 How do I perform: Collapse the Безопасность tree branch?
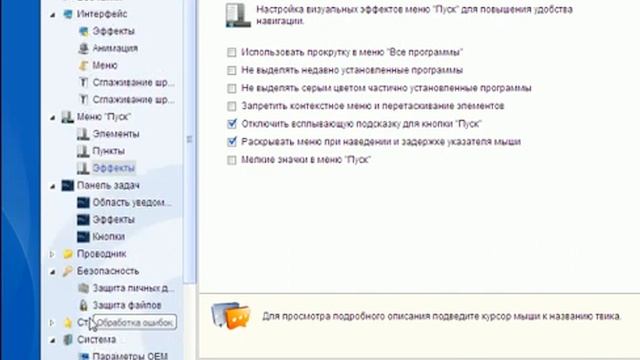click(x=53, y=271)
